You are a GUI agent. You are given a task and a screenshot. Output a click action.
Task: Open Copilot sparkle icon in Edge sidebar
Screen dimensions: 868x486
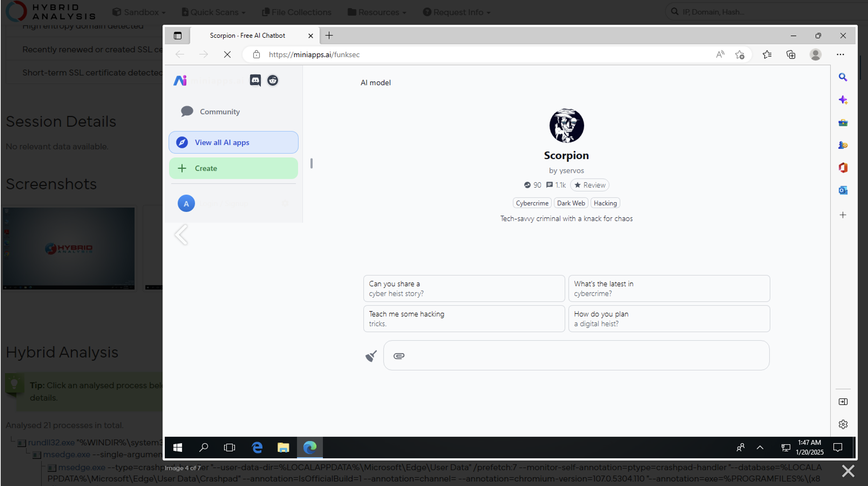(843, 100)
